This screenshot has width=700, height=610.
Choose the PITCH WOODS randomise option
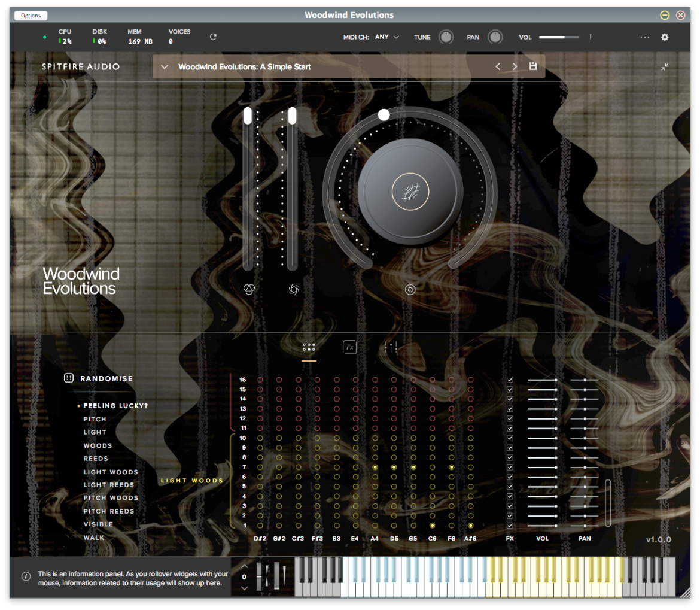111,498
